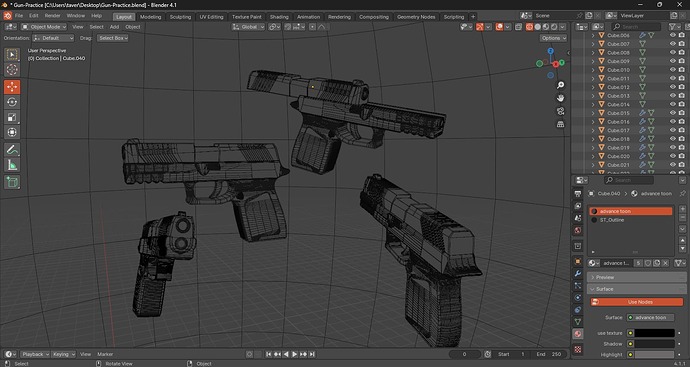Image resolution: width=690 pixels, height=367 pixels.
Task: Click the Use Nodes button
Action: pos(637,302)
